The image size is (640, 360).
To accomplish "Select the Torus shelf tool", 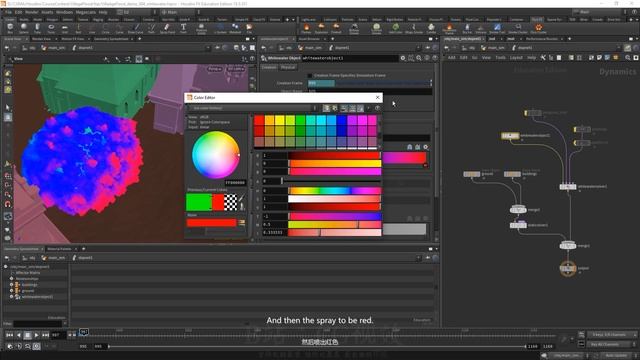I will 51,28.
